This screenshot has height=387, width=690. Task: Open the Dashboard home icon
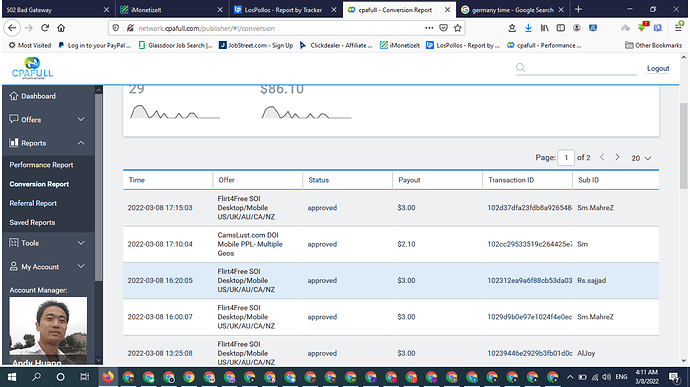14,96
